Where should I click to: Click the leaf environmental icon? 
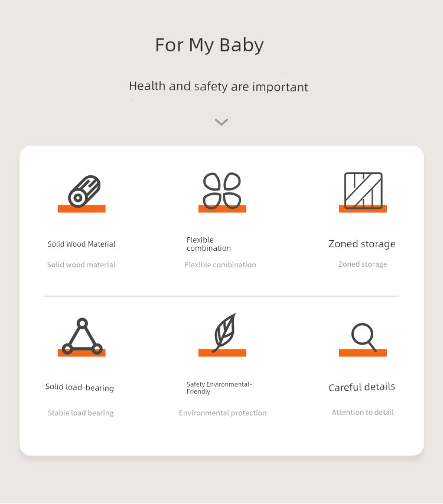(x=224, y=333)
